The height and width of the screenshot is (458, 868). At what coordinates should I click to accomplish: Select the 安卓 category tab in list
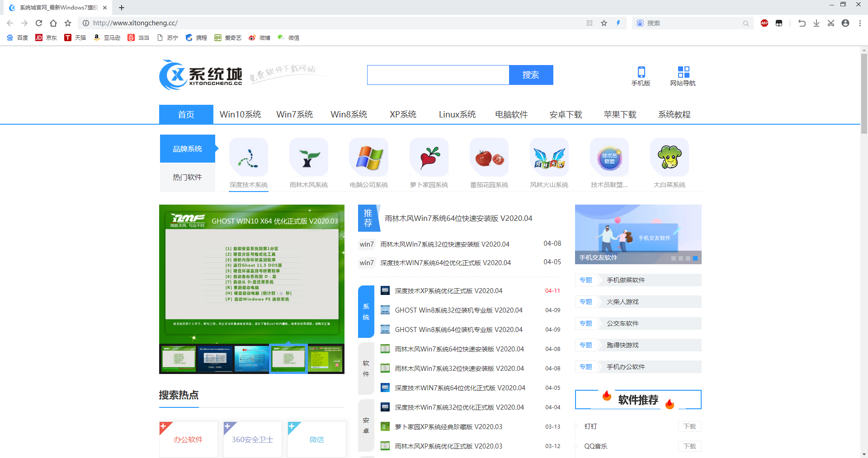pyautogui.click(x=366, y=425)
